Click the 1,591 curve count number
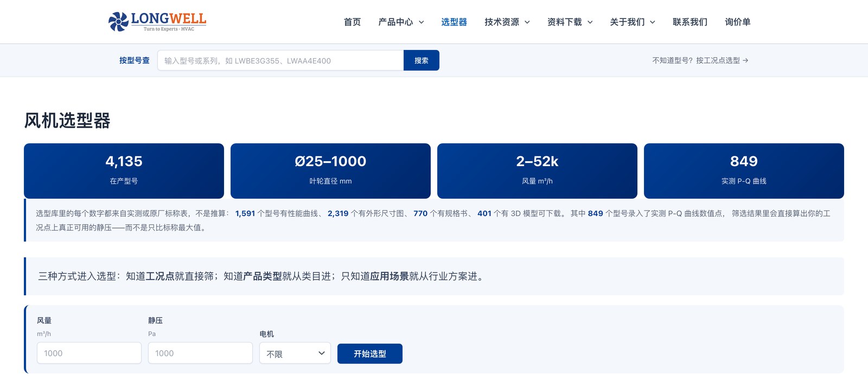The width and height of the screenshot is (868, 380). click(x=245, y=213)
